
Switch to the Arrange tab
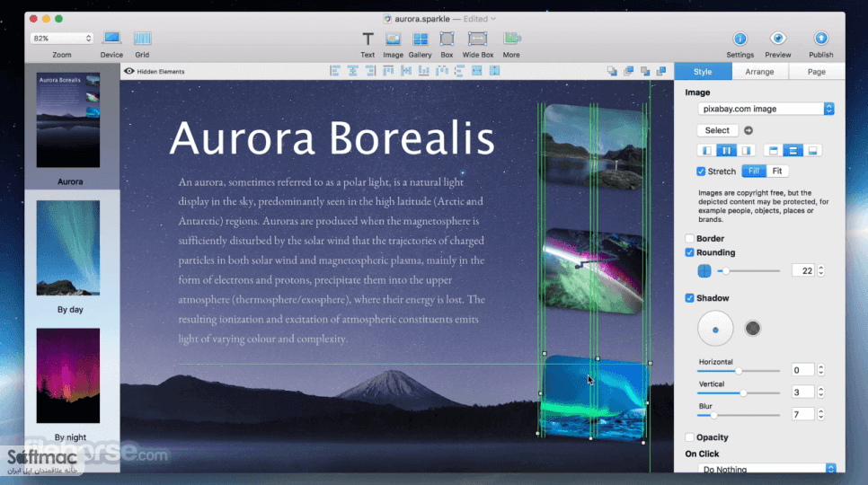click(759, 72)
